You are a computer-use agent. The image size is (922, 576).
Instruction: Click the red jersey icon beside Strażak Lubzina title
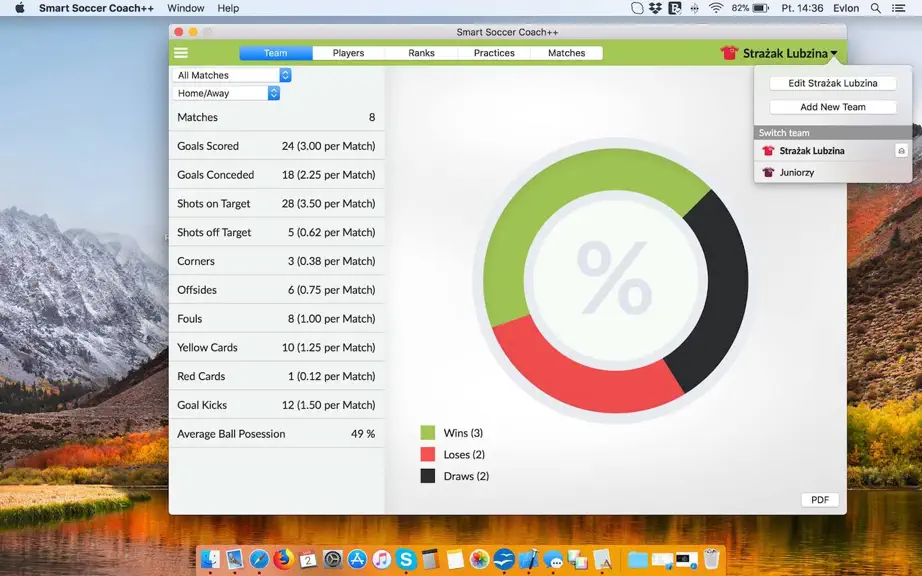(729, 53)
